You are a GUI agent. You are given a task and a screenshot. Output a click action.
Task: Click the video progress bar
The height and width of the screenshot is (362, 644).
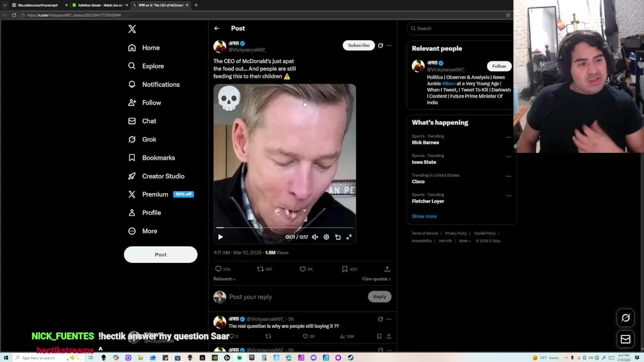click(x=285, y=228)
